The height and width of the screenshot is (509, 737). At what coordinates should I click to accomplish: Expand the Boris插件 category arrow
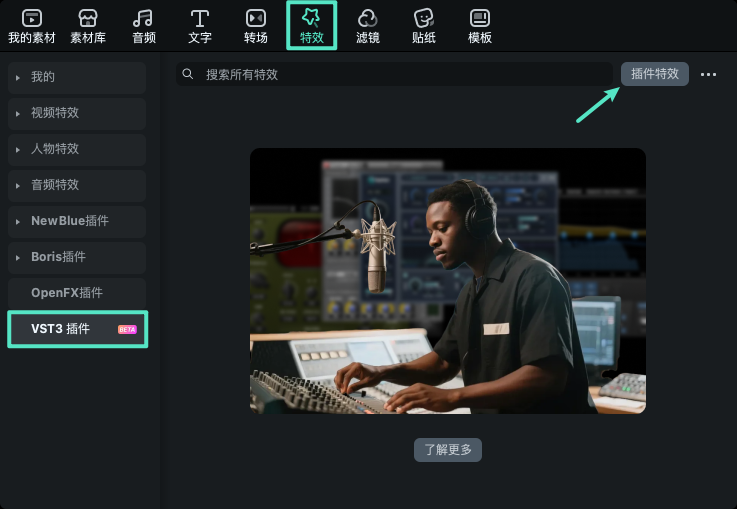pos(18,258)
